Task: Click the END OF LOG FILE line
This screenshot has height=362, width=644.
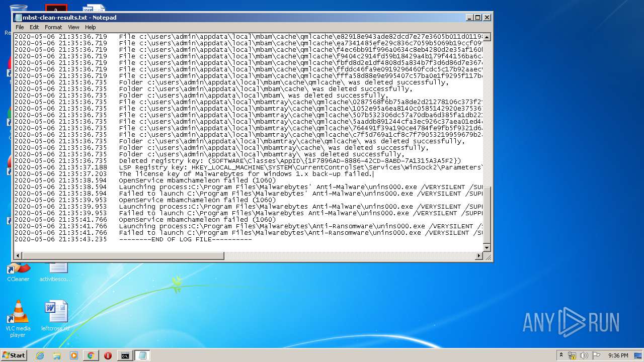Action: pyautogui.click(x=133, y=239)
